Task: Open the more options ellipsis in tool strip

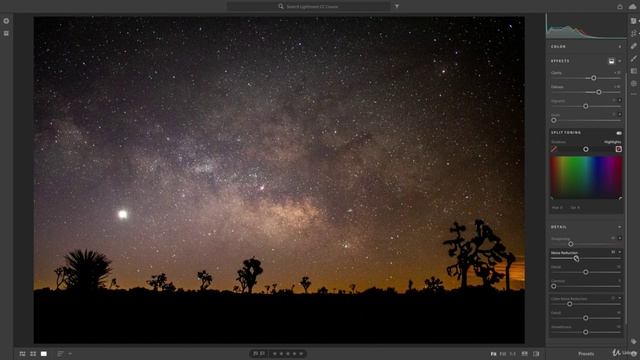Action: click(633, 94)
